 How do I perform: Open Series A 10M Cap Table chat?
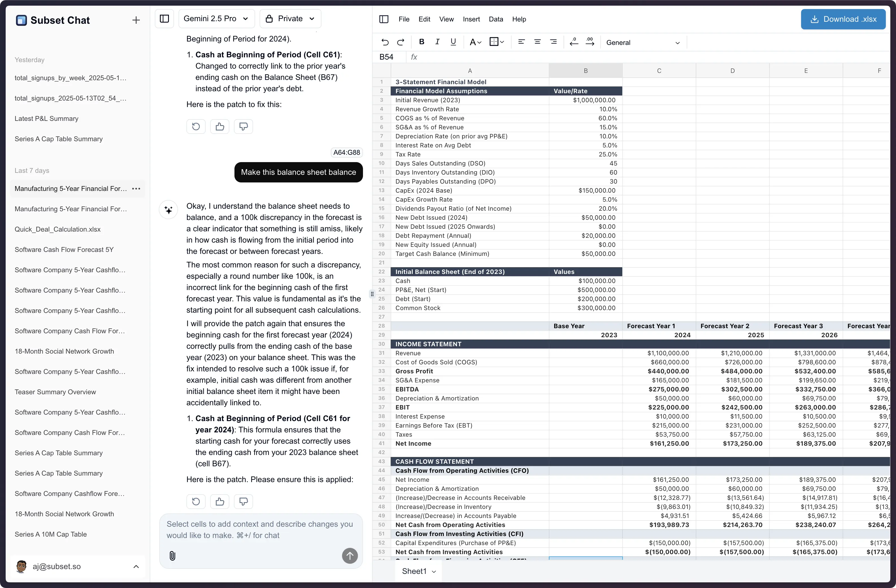tap(51, 534)
